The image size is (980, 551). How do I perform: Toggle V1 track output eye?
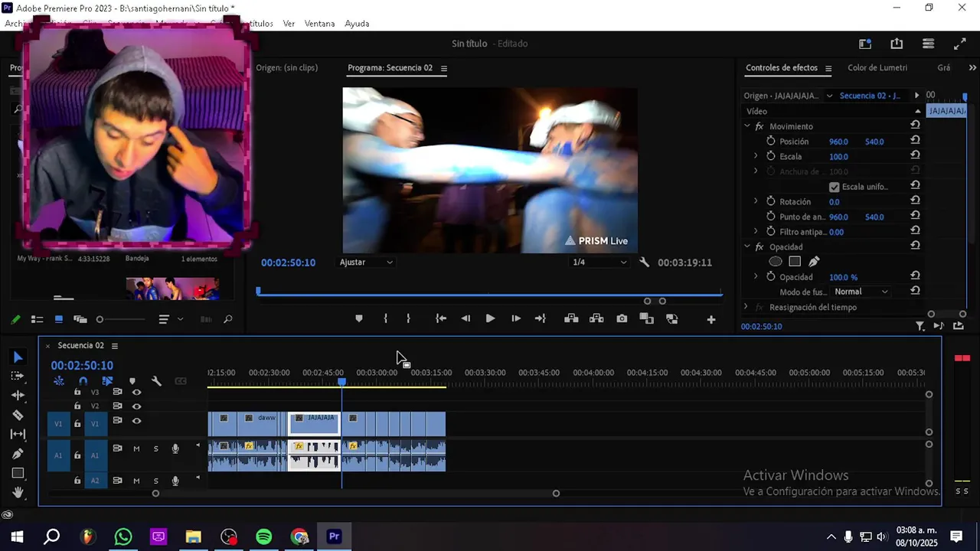click(x=136, y=421)
